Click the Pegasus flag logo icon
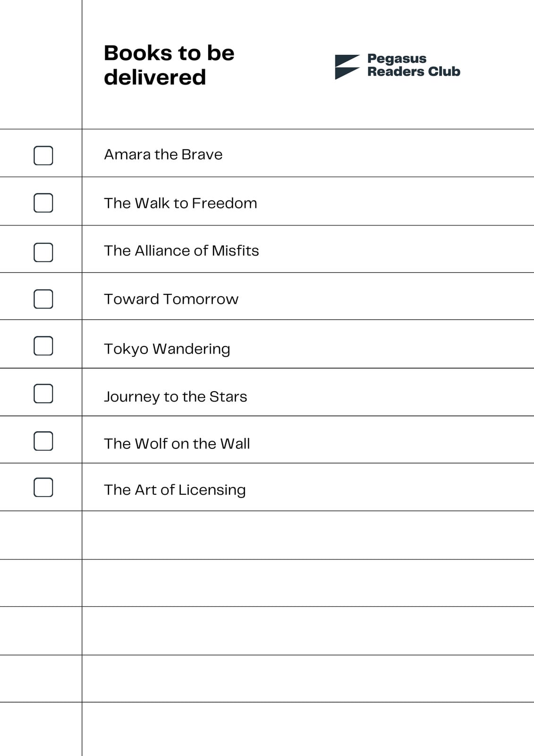534x756 pixels. click(347, 67)
